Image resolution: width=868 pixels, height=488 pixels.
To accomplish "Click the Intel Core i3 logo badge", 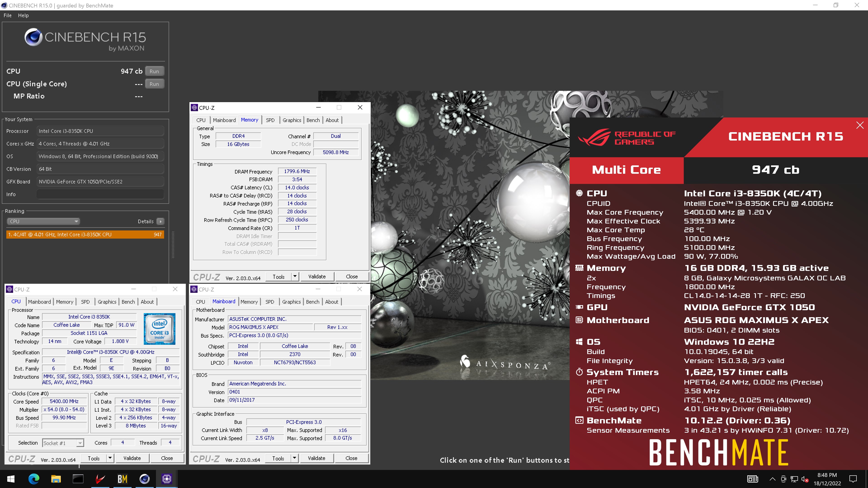I will point(159,329).
